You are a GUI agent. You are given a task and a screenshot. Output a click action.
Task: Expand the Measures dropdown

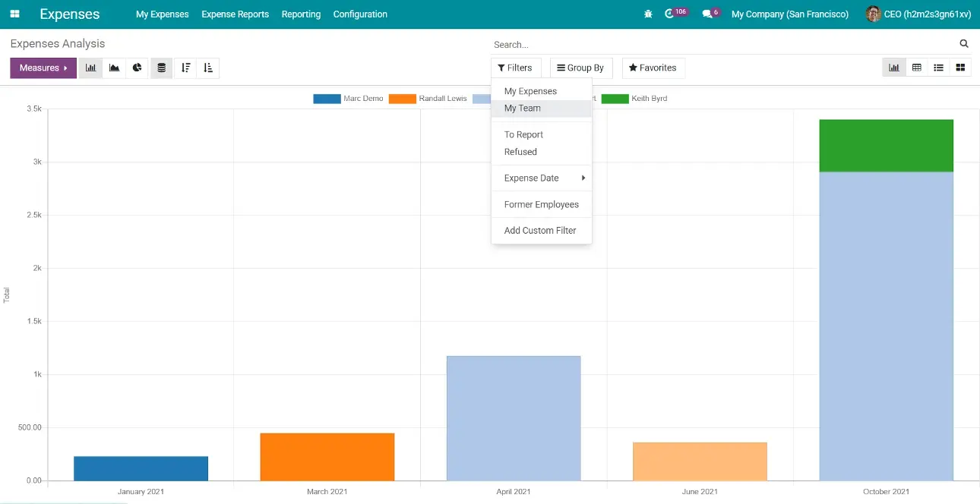point(43,68)
